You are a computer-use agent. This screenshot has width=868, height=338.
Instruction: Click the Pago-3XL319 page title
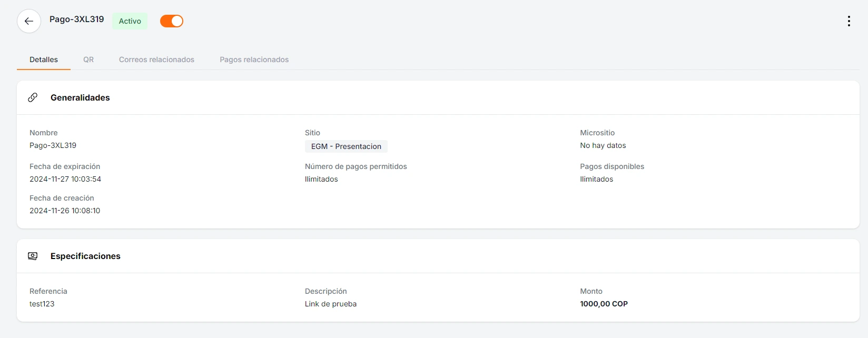tap(77, 19)
